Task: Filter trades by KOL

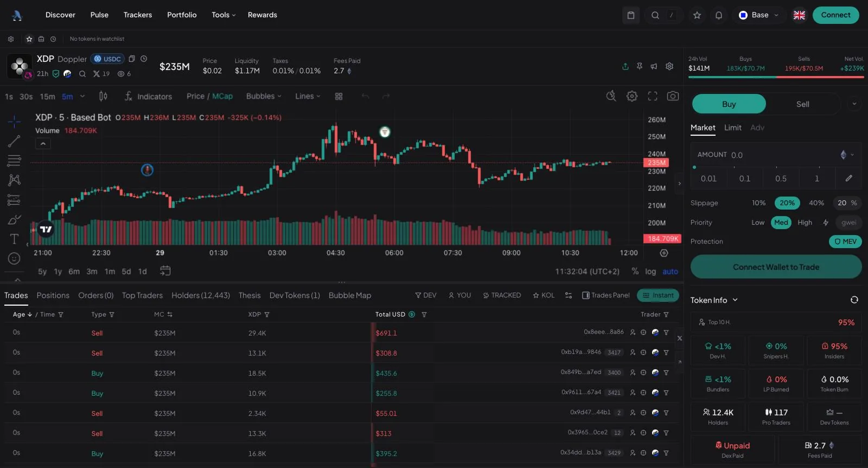Action: (544, 295)
